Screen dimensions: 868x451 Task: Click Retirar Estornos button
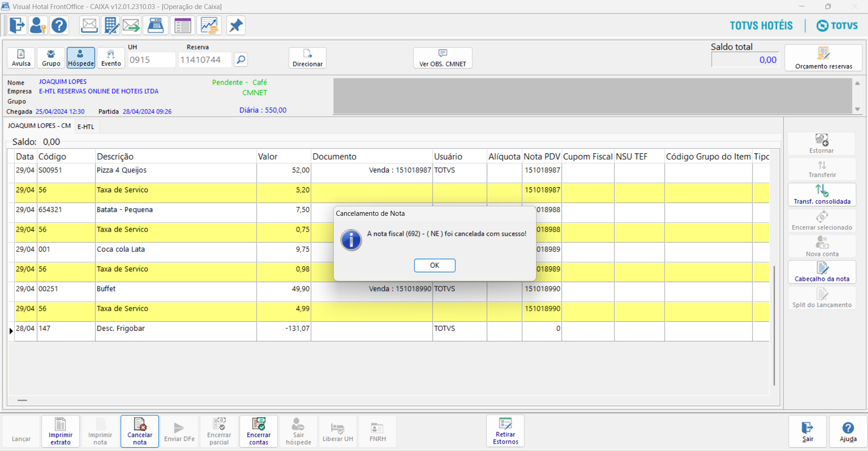pyautogui.click(x=505, y=431)
